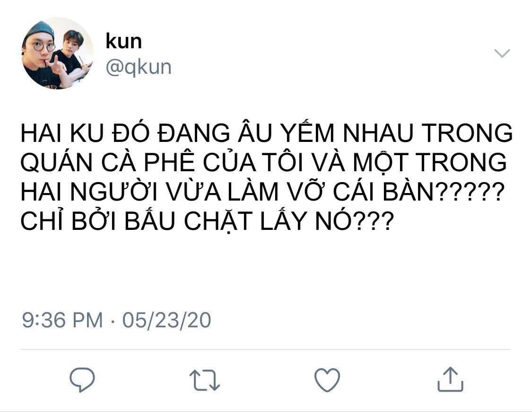Retweet the post using the arrows icon
The width and height of the screenshot is (532, 412).
[205, 380]
